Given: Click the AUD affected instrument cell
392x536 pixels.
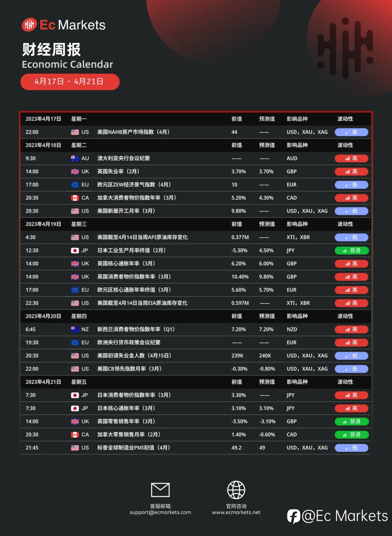Looking at the screenshot, I should pos(292,159).
